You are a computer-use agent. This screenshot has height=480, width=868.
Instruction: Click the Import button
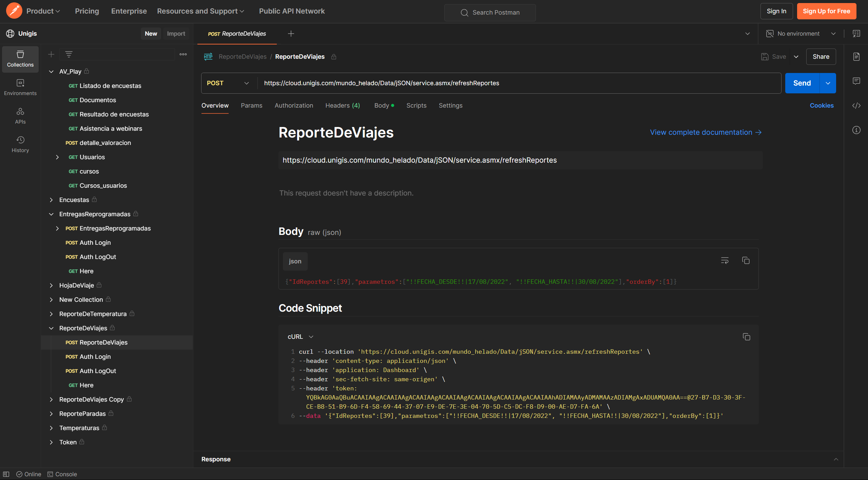coord(176,34)
